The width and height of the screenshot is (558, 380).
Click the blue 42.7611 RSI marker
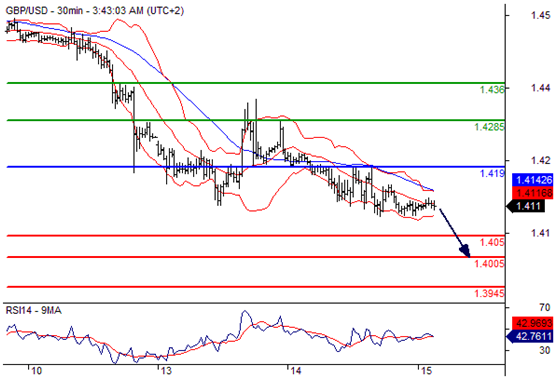tap(530, 336)
